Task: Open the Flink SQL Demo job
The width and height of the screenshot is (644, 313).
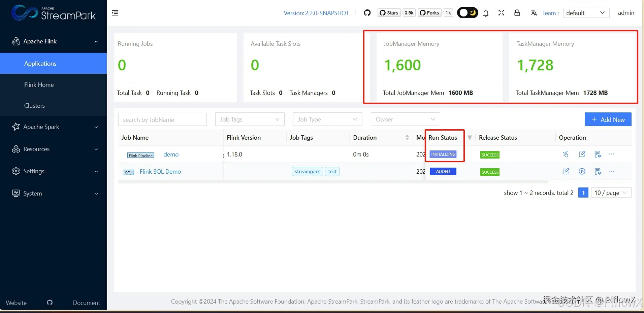Action: pyautogui.click(x=160, y=172)
